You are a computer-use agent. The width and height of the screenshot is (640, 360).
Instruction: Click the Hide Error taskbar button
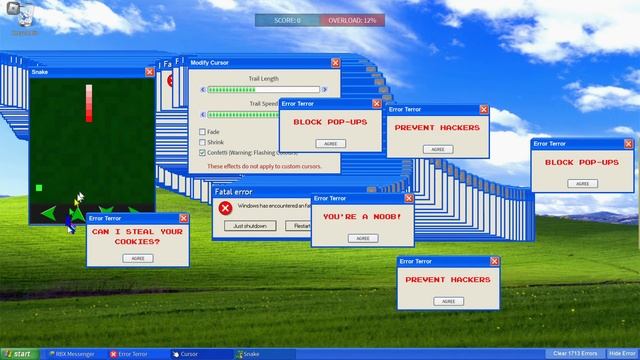(x=622, y=353)
